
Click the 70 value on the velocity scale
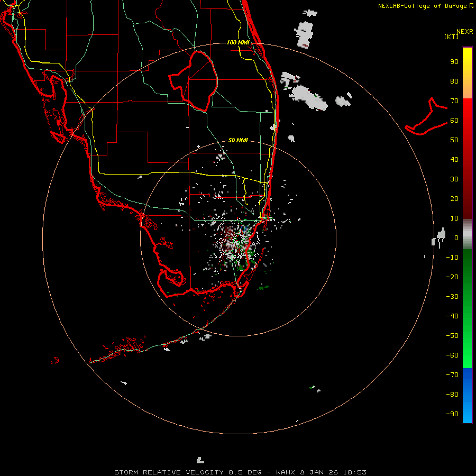[x=454, y=101]
